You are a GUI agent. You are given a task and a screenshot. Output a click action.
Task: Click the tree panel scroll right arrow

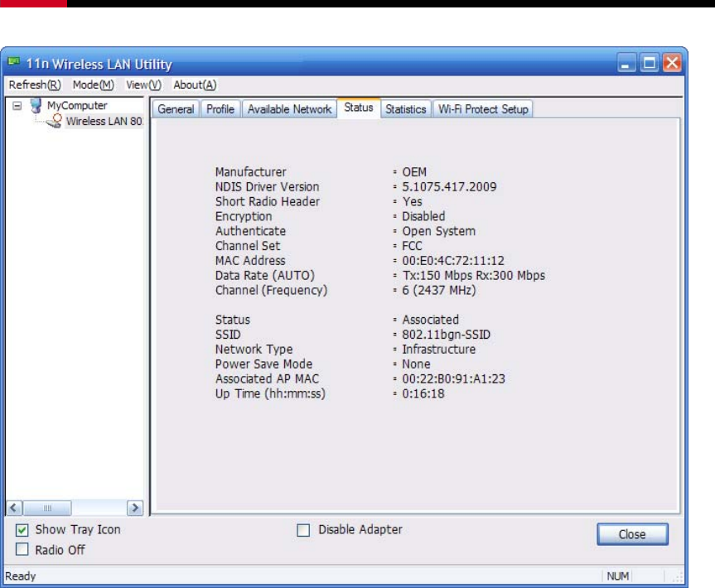(134, 508)
